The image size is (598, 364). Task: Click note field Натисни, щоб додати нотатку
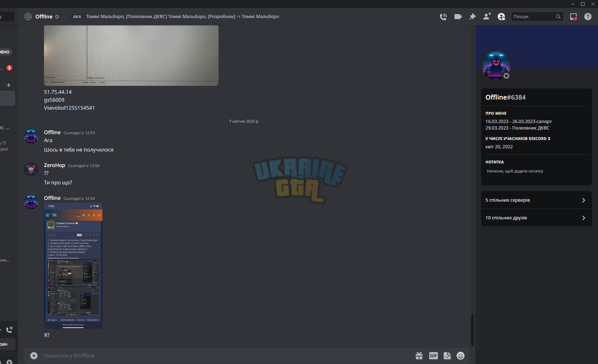[515, 171]
